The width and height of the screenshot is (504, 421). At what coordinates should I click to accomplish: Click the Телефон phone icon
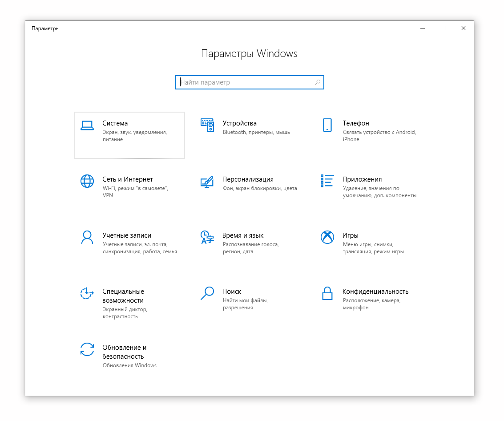(327, 125)
